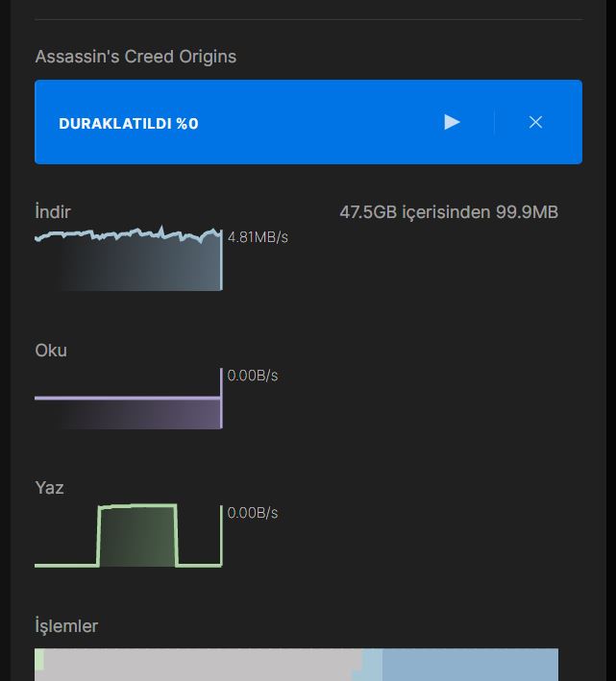This screenshot has width=616, height=681.
Task: Click the blue segment of the İşlemler bar
Action: coord(469,665)
